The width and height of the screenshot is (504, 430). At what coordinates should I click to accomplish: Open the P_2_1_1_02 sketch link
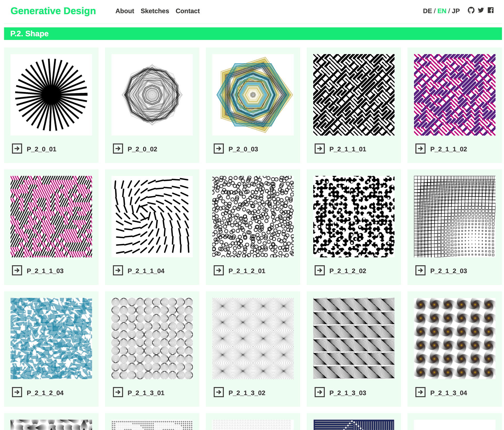449,149
